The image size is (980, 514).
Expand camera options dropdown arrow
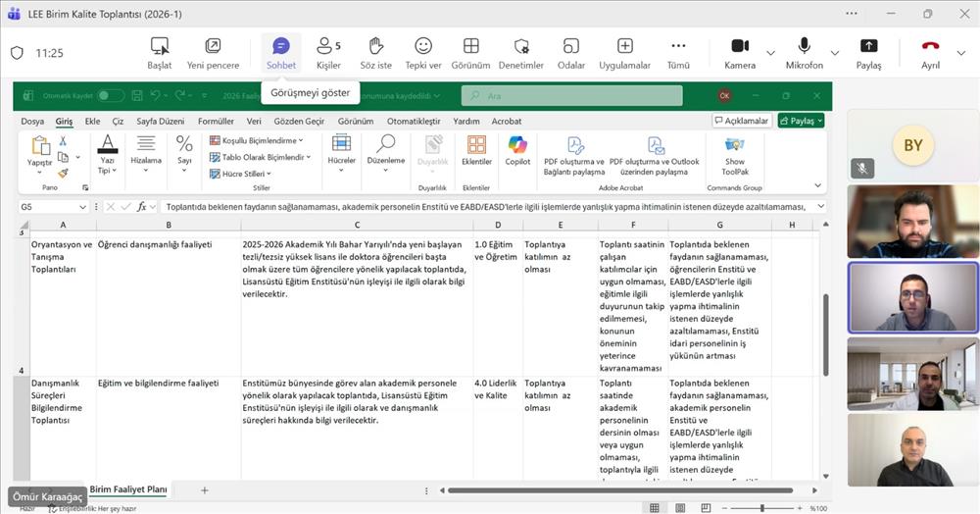[x=770, y=53]
